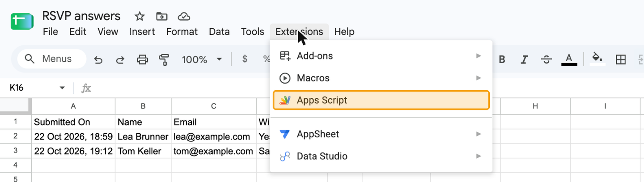644x182 pixels.
Task: Click the Data Studio submenu arrow
Action: [x=479, y=156]
